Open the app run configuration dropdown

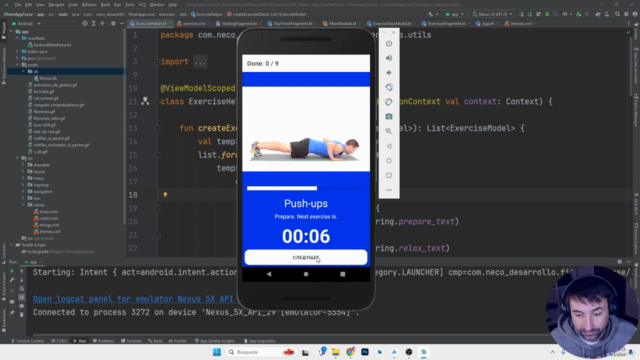pyautogui.click(x=455, y=14)
